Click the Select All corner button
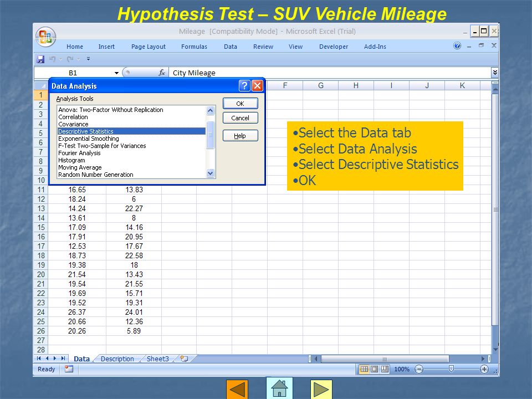 click(x=41, y=85)
